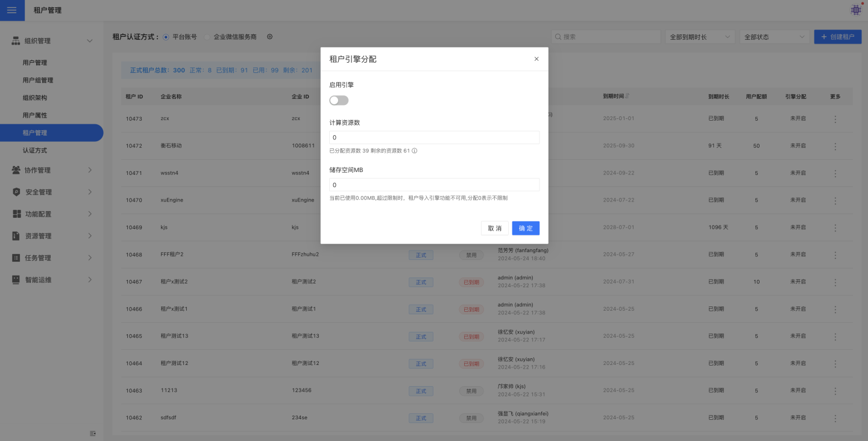This screenshot has height=441, width=868.
Task: Click the hamburger menu icon
Action: [x=12, y=10]
